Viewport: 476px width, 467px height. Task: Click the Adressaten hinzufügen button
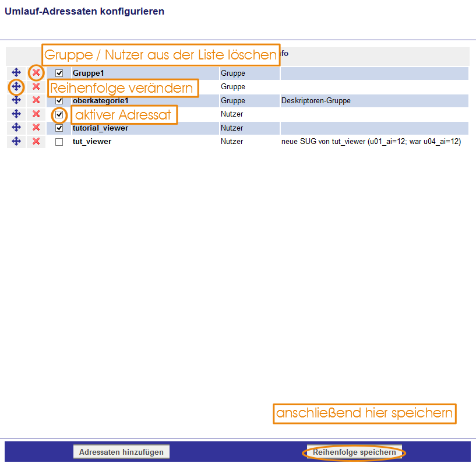(x=121, y=452)
